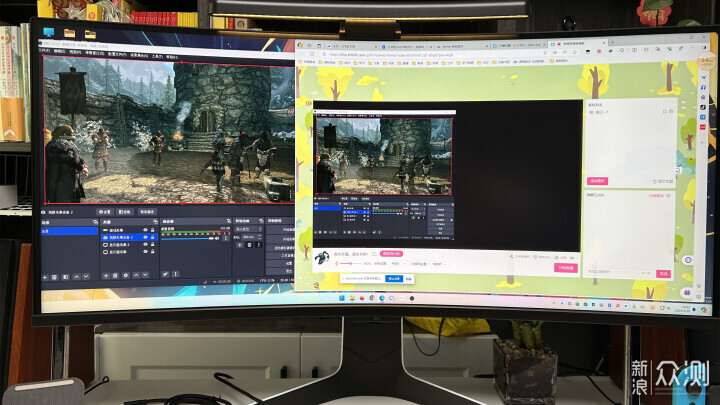Adjust the transition duration stepper arrows
Screen dimensions: 720x405
click(x=260, y=237)
